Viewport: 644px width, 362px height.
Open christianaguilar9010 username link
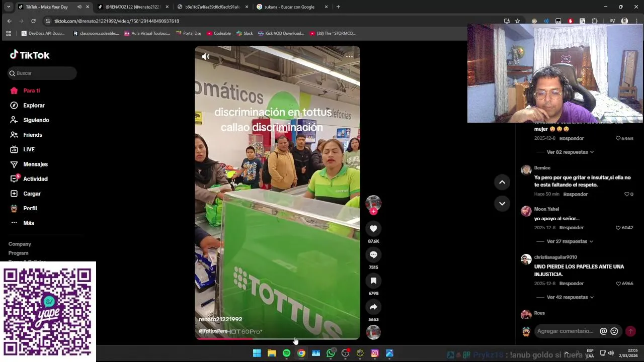coord(555,257)
